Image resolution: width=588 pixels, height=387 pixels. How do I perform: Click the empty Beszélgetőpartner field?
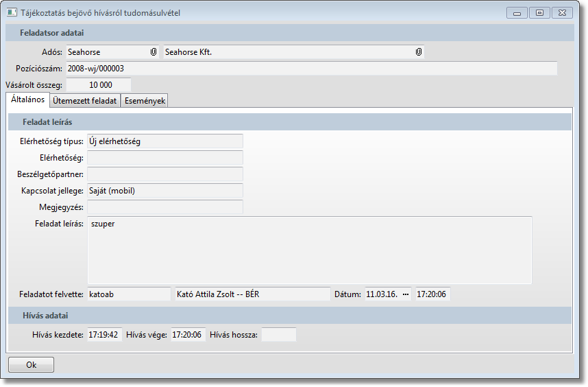click(165, 174)
